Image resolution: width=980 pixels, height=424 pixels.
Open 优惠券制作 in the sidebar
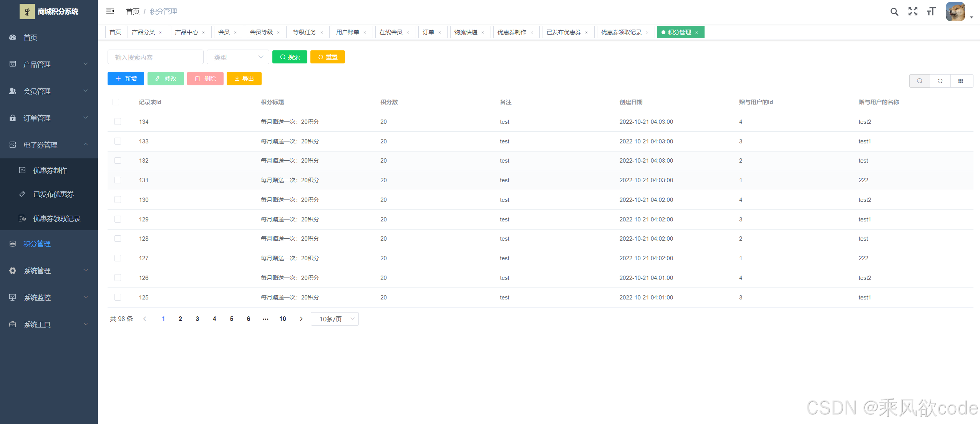[x=50, y=170]
